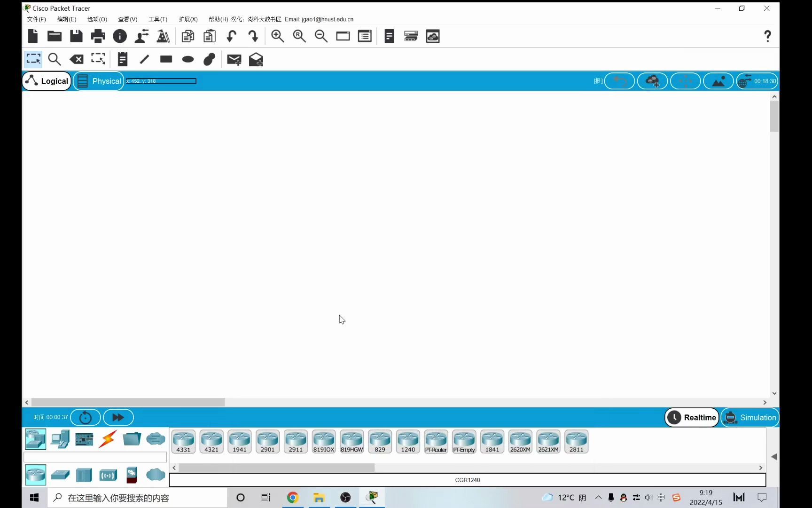Open the network information icon
This screenshot has height=508, width=812.
(x=120, y=36)
